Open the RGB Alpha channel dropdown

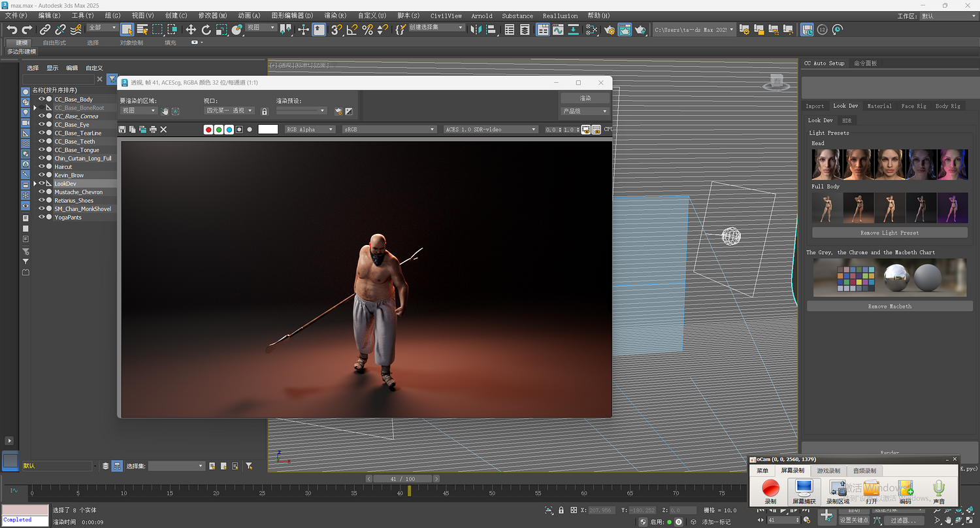coord(310,129)
